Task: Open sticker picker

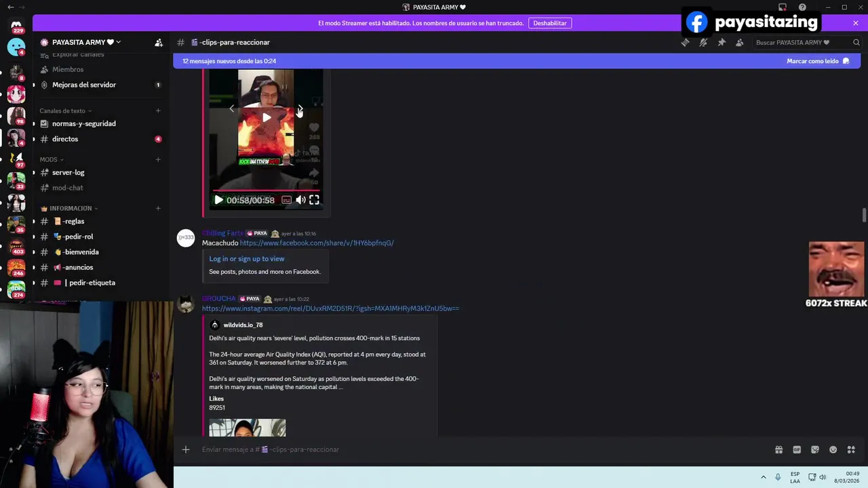Action: point(815,449)
